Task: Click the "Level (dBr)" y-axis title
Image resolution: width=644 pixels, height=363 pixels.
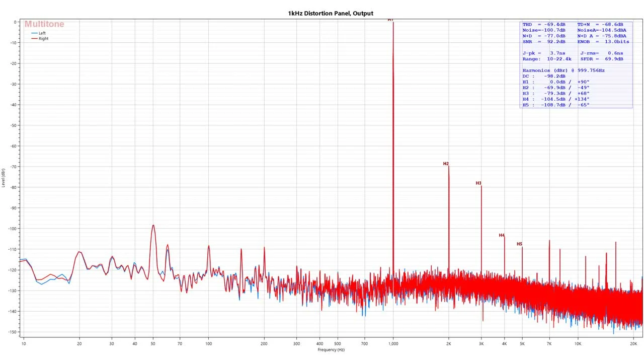Action: click(4, 177)
